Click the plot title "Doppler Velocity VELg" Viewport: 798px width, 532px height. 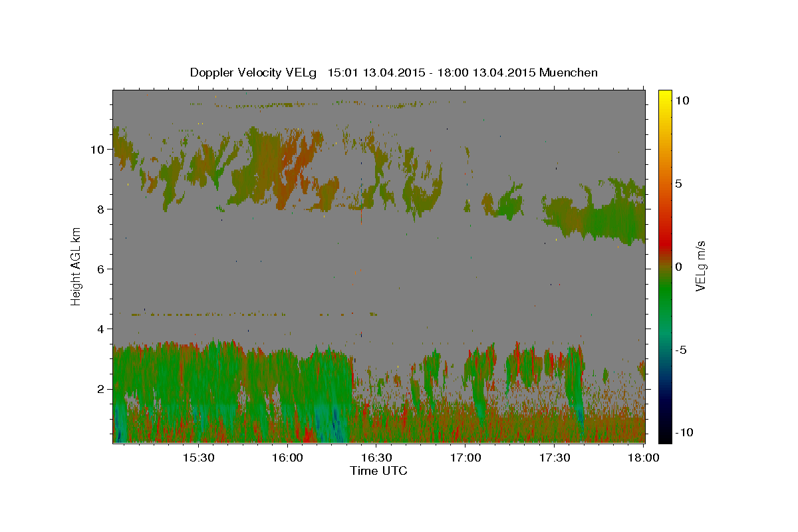(x=254, y=72)
